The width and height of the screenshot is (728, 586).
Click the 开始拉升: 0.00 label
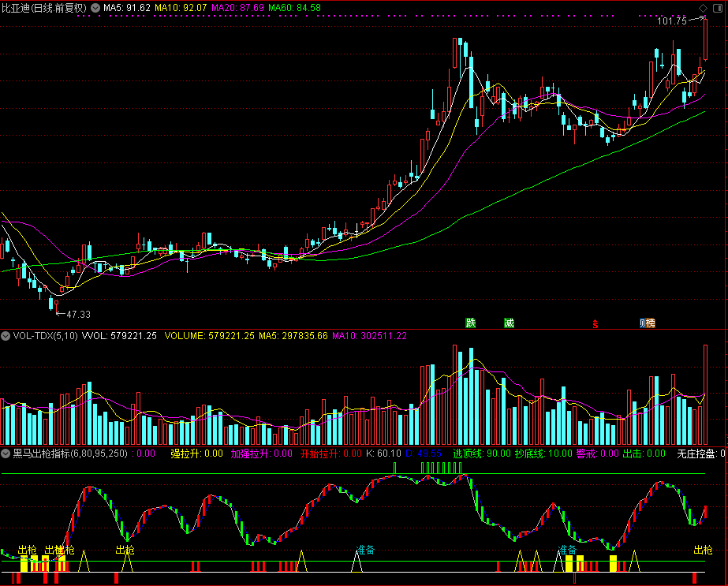(331, 453)
